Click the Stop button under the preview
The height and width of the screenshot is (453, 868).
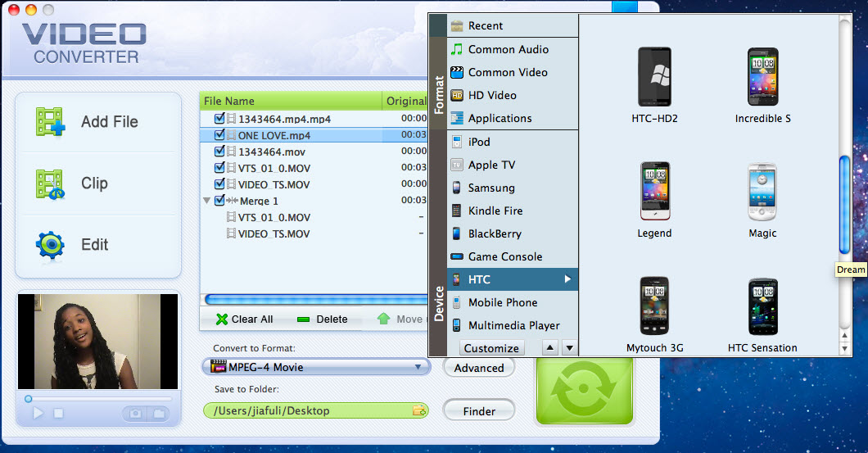pyautogui.click(x=59, y=413)
